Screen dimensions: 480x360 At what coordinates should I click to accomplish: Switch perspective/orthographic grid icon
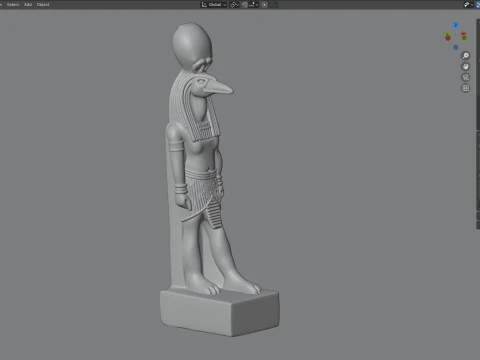(x=466, y=88)
